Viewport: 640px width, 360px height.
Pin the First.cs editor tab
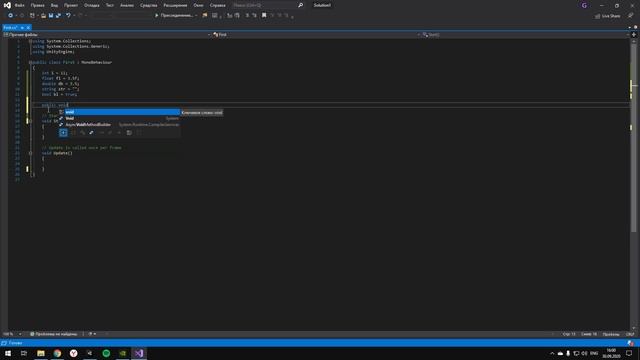pyautogui.click(x=22, y=28)
